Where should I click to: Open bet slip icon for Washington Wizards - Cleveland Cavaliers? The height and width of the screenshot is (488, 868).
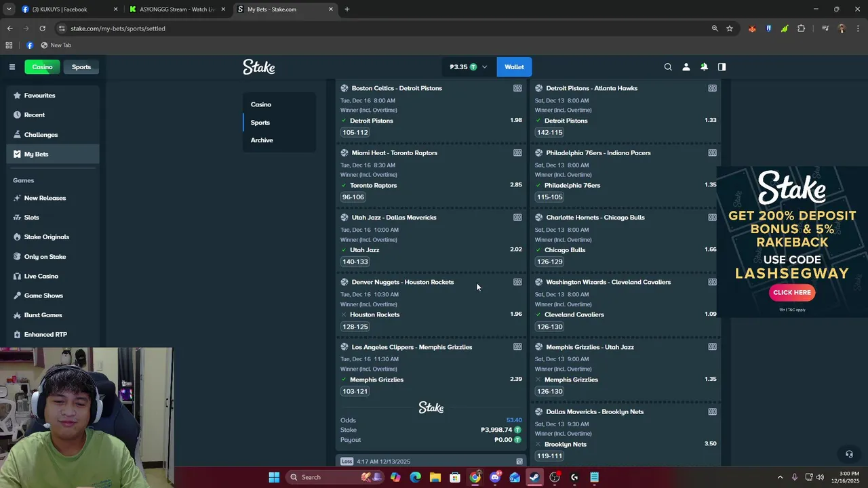[712, 282]
